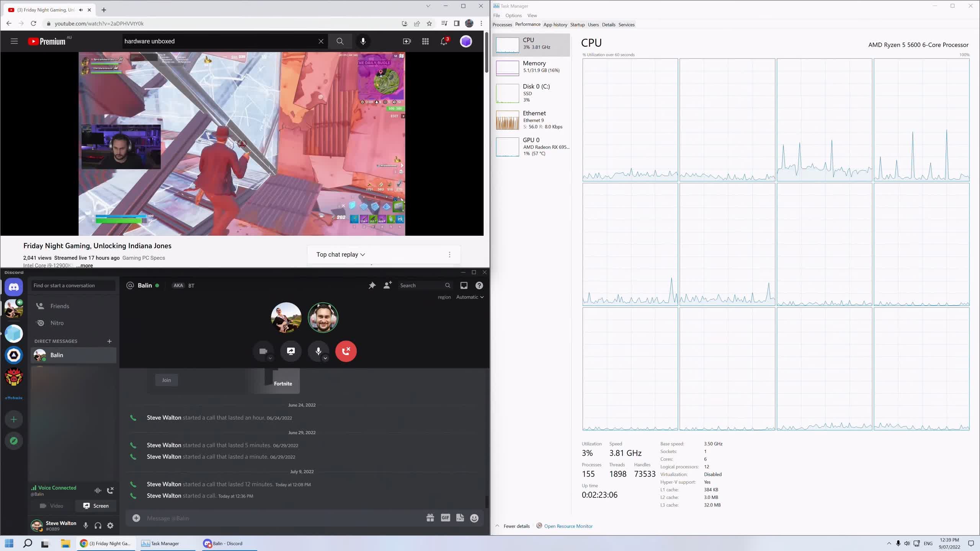The image size is (980, 551).
Task: Select GPU 0 in performance sidebar
Action: click(x=531, y=147)
